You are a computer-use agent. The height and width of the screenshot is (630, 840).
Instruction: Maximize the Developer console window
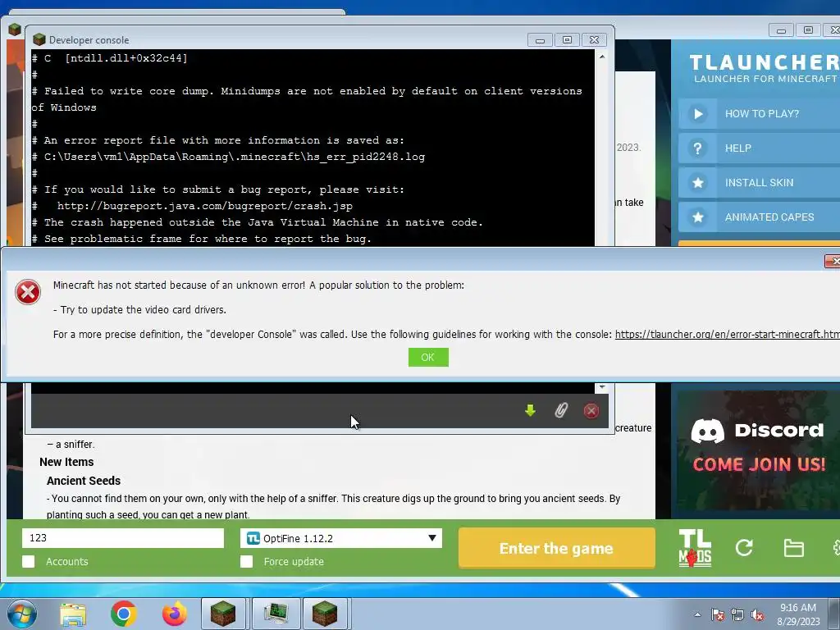click(x=567, y=39)
